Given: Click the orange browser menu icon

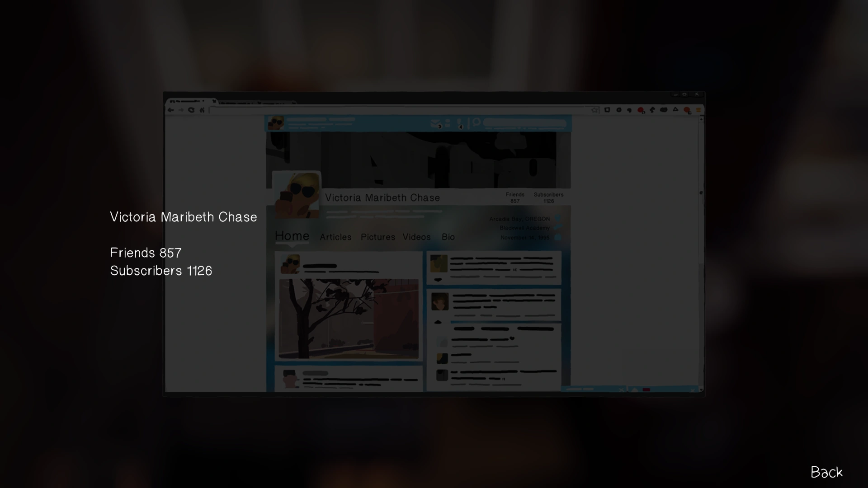Looking at the screenshot, I should (x=698, y=110).
